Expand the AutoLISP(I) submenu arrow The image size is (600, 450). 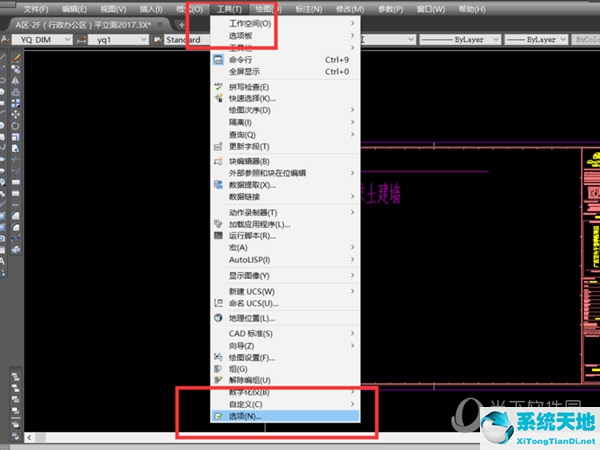[x=352, y=260]
